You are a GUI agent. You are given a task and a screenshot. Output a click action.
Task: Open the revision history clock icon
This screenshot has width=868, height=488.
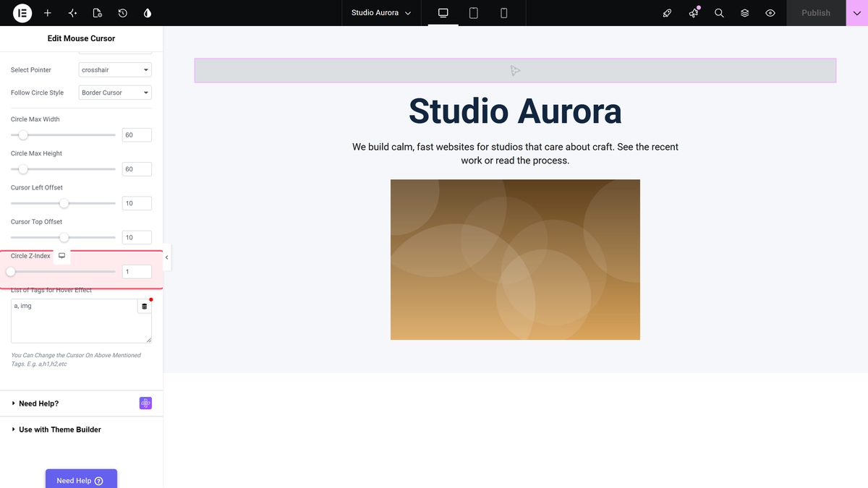point(123,13)
